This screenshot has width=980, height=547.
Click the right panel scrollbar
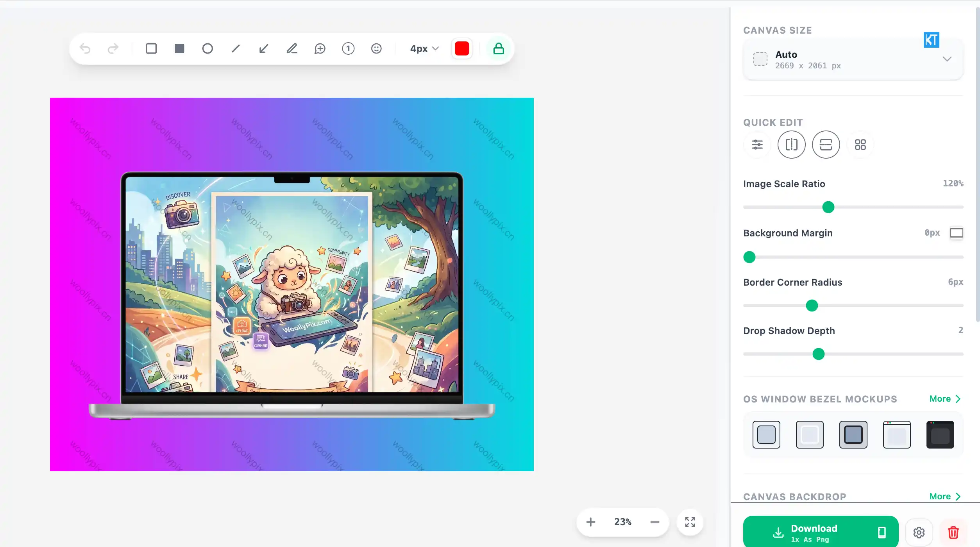point(978,164)
